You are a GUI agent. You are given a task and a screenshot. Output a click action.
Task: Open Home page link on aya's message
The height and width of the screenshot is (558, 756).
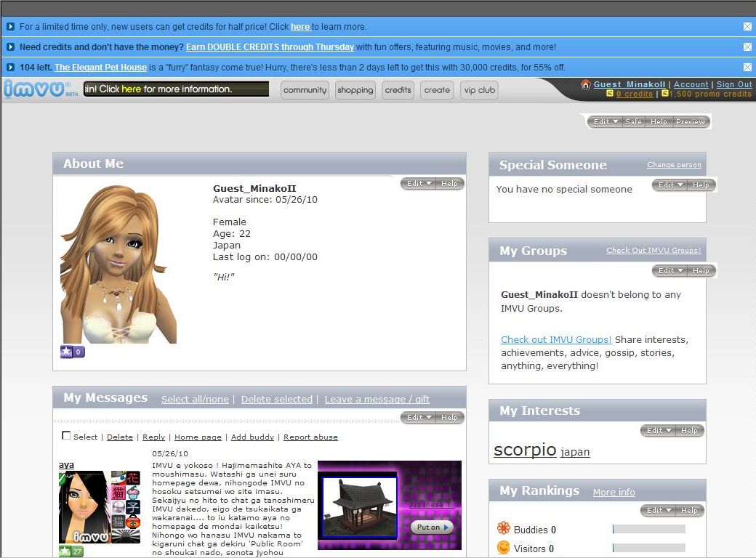[198, 437]
